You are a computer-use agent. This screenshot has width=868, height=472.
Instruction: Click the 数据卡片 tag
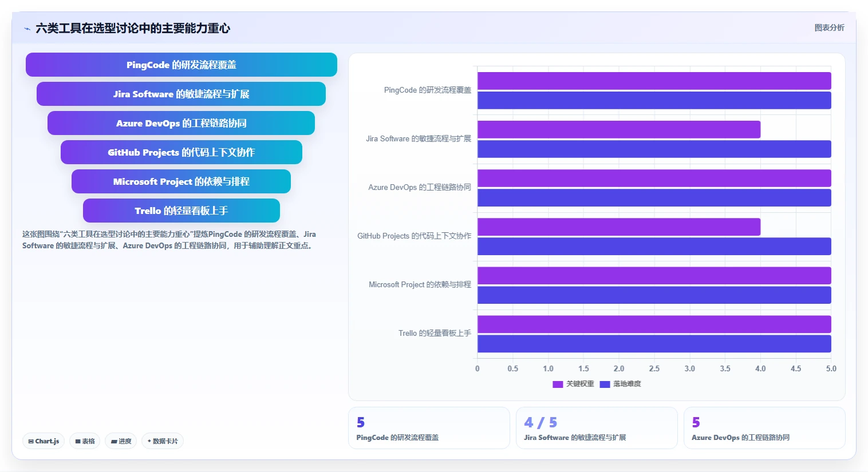click(163, 441)
